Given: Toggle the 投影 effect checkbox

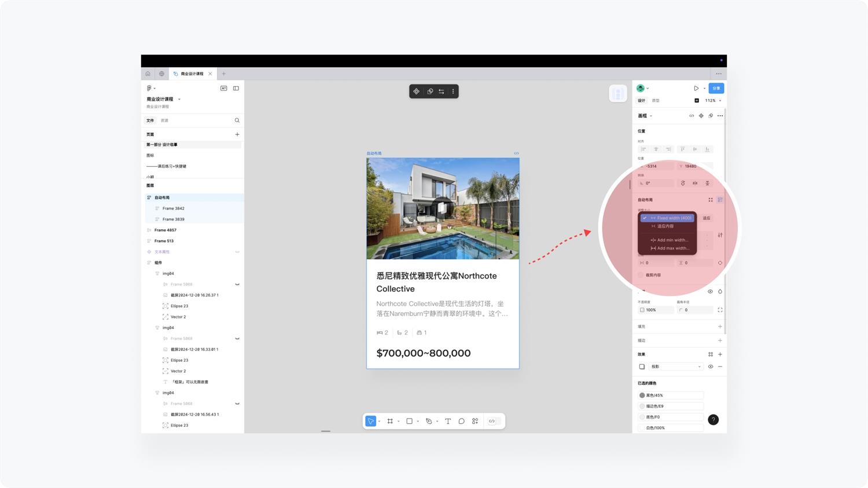Looking at the screenshot, I should coord(642,366).
